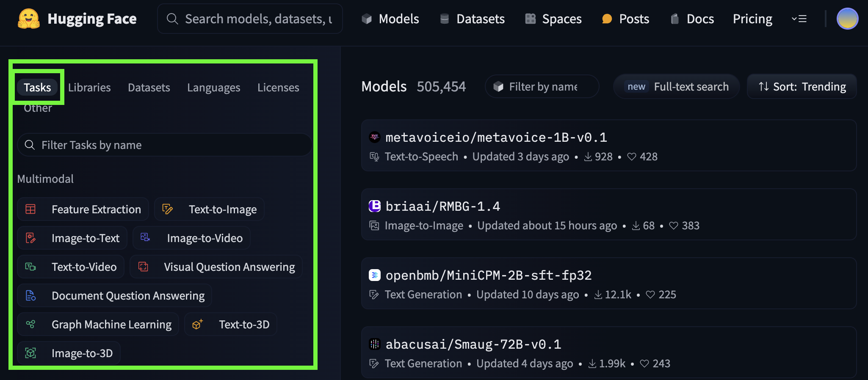The width and height of the screenshot is (868, 380).
Task: Open Datasets in the top navigation
Action: 472,19
